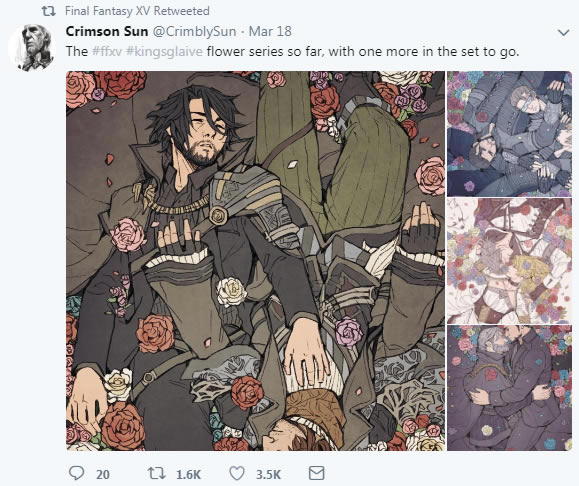The image size is (579, 486).
Task: Open the Mar 18 timestamp permalink
Action: (270, 31)
